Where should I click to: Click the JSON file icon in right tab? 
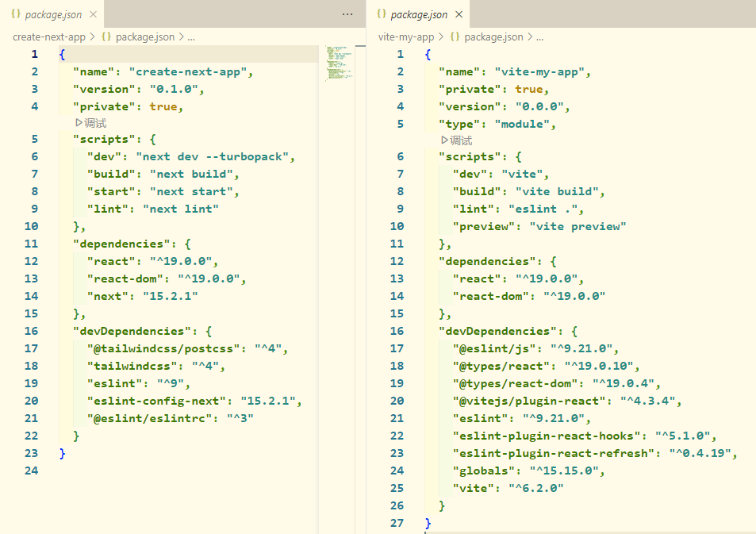pos(382,14)
